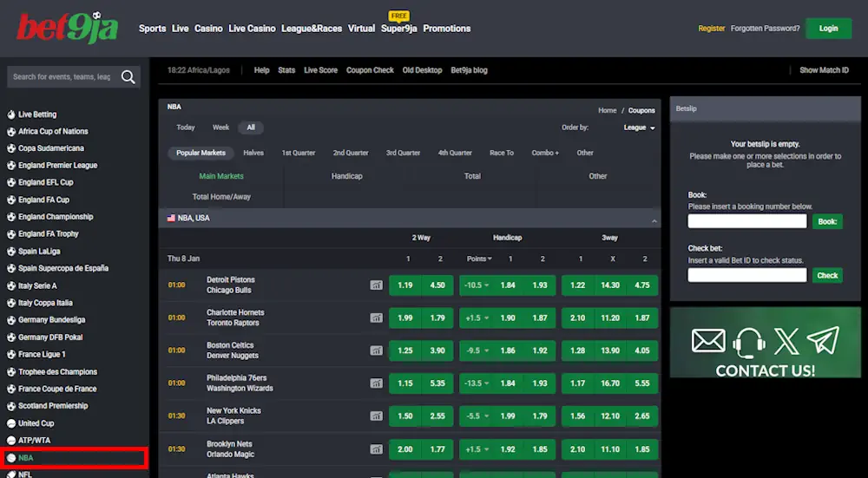This screenshot has width=868, height=478.
Task: Click email envelope icon in Contact Us banner
Action: pyautogui.click(x=708, y=341)
